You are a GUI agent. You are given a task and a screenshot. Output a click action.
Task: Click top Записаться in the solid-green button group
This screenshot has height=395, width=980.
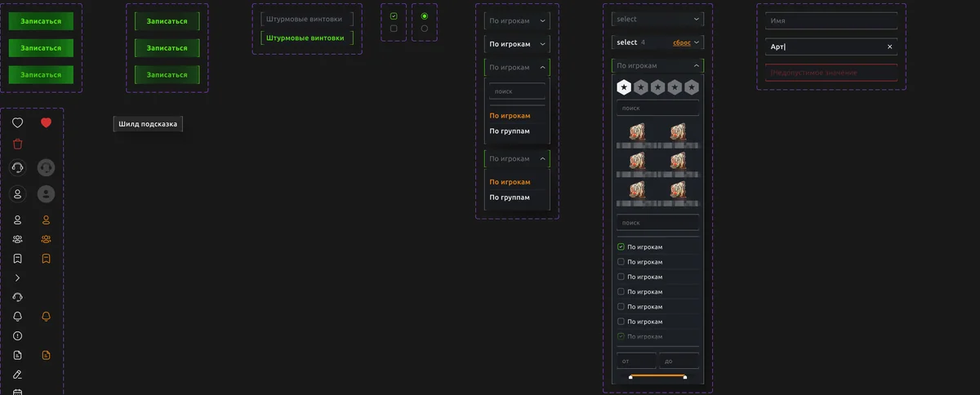click(x=41, y=21)
